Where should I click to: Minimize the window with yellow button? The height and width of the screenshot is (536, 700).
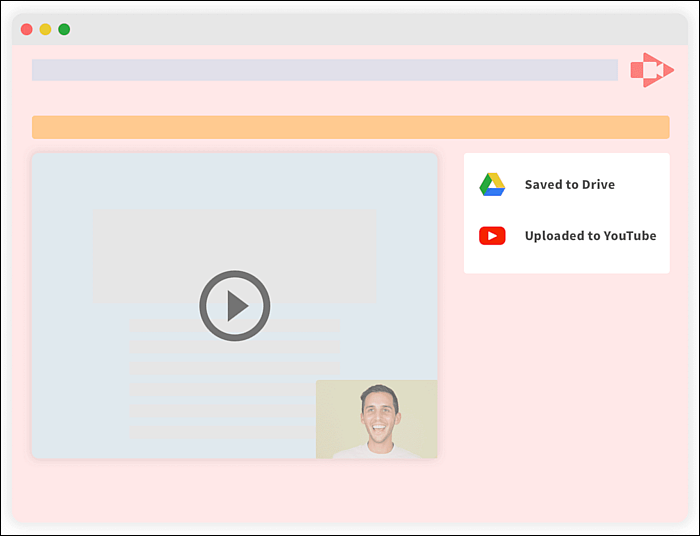46,29
